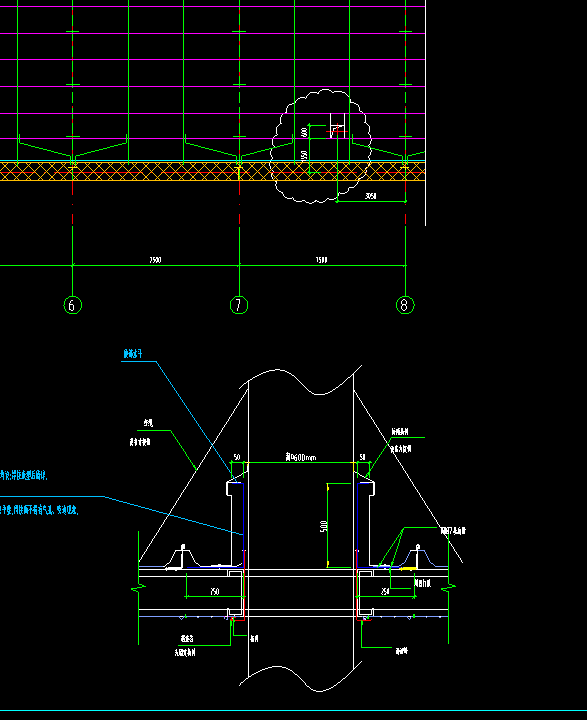This screenshot has height=720, width=587.
Task: Select the vertical 500 dimension text
Action: 323,526
